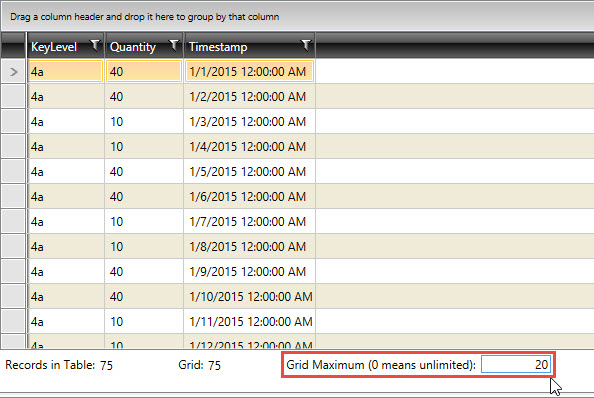Image resolution: width=594 pixels, height=398 pixels.
Task: Open the Quantity column filter funnel
Action: 174,45
